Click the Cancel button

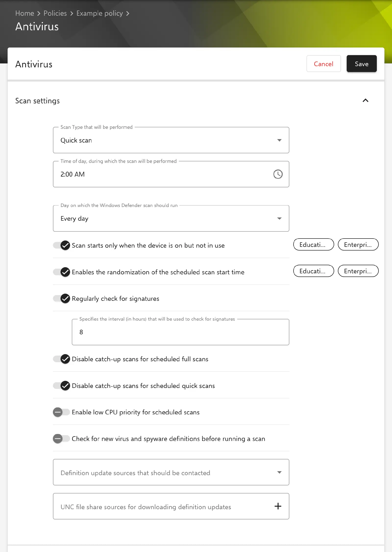pyautogui.click(x=324, y=64)
